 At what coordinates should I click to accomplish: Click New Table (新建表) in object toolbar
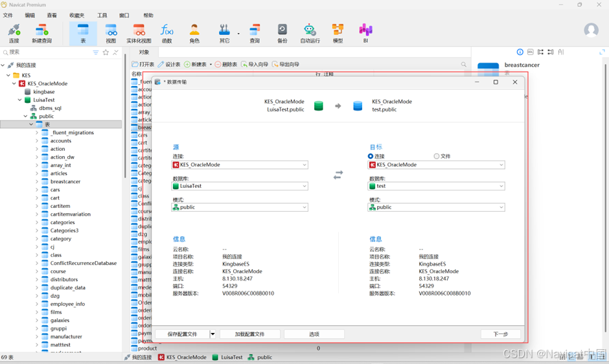(196, 65)
